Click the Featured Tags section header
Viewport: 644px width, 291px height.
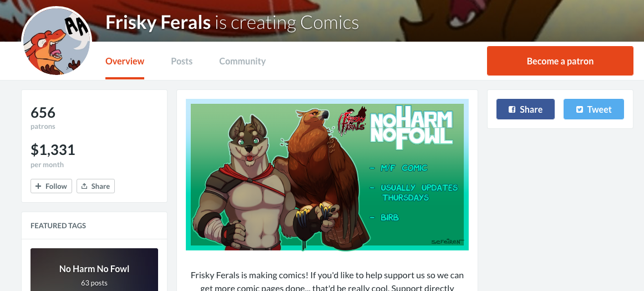click(x=58, y=225)
